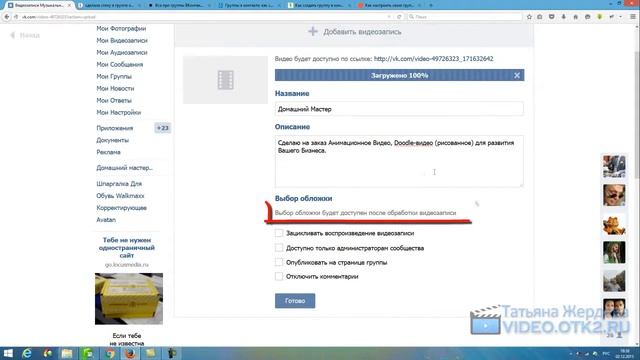Click the 'Готово' button

pyautogui.click(x=295, y=301)
